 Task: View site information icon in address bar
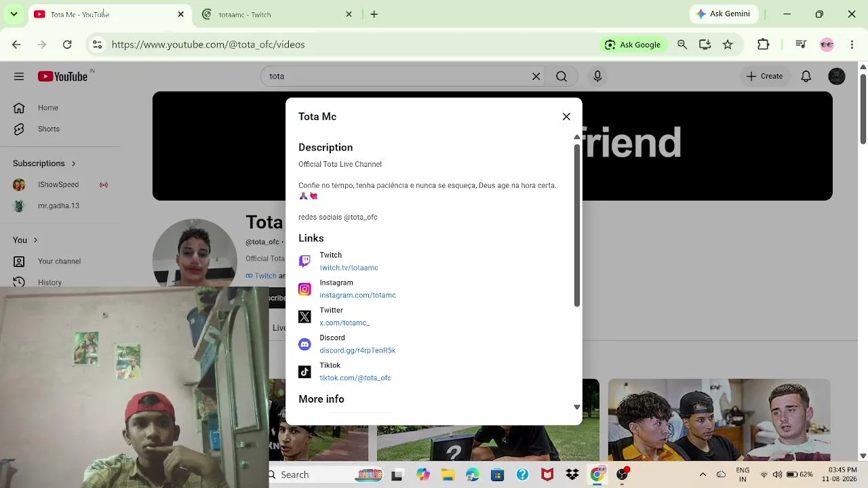coord(98,45)
